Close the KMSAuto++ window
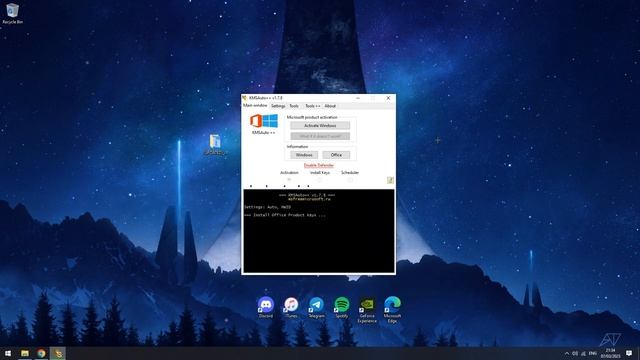This screenshot has width=640, height=360. pyautogui.click(x=388, y=98)
